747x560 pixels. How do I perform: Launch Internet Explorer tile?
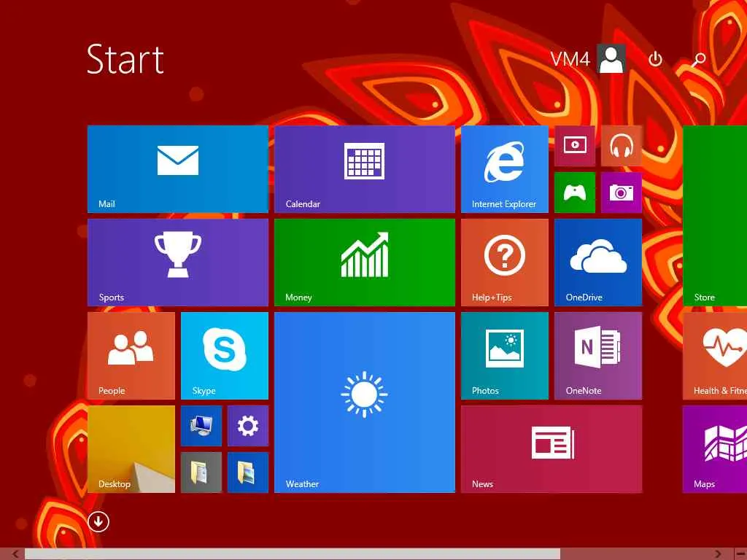click(x=505, y=169)
